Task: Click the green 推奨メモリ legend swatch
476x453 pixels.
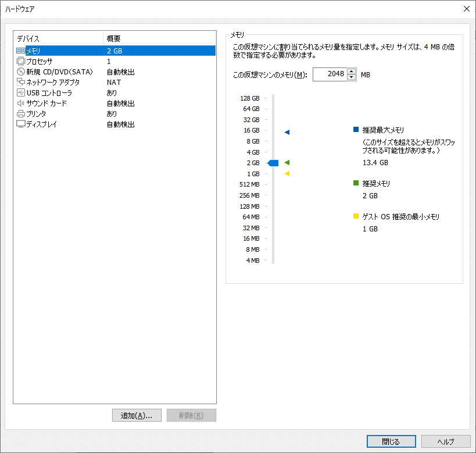Action: [x=356, y=183]
